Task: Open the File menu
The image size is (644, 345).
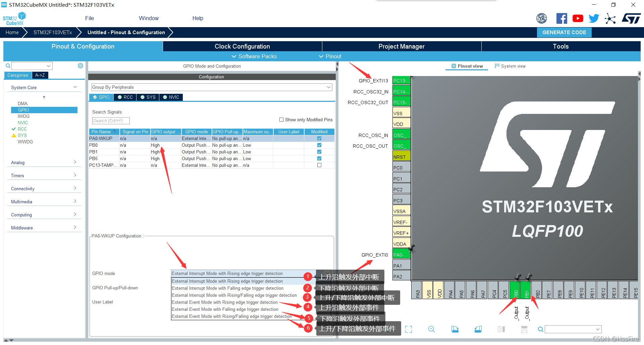Action: pos(90,18)
